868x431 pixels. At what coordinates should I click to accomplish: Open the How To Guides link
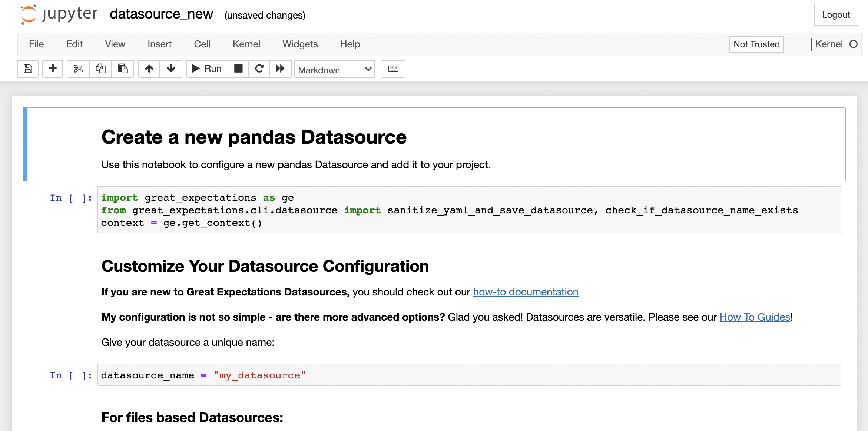[755, 317]
